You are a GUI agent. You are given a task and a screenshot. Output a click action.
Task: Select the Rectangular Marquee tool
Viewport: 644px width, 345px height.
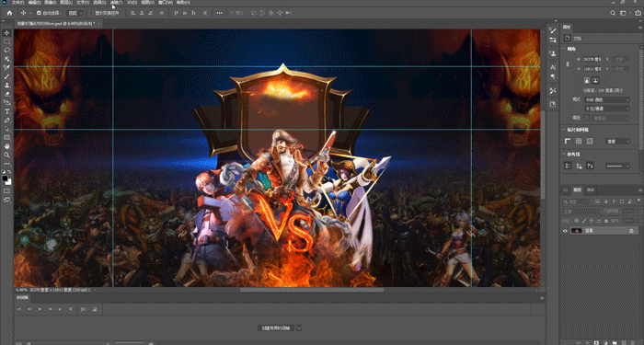point(7,41)
